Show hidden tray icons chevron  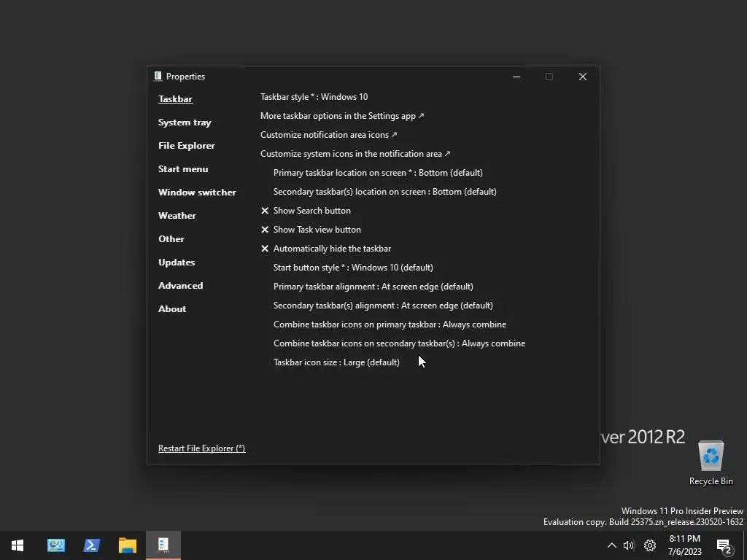tap(612, 545)
